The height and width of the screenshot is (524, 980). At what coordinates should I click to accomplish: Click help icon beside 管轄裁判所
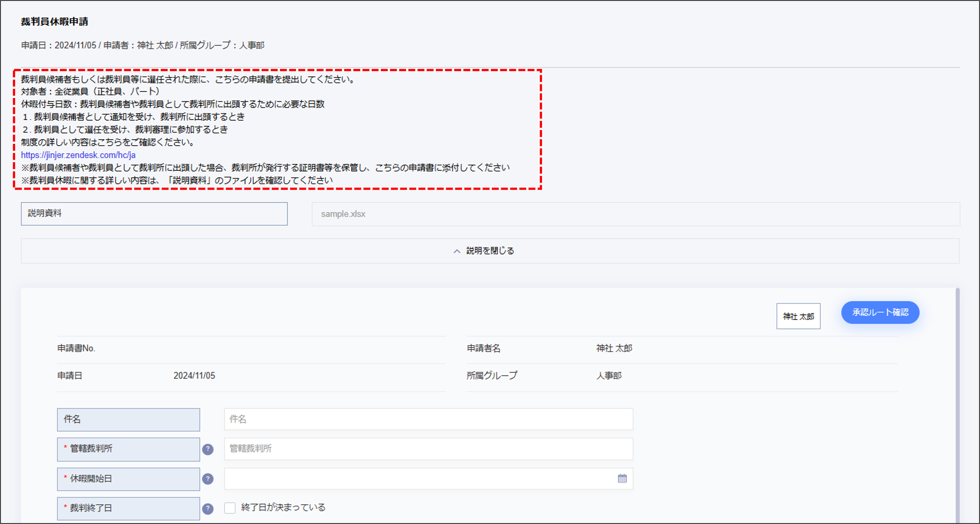coord(208,449)
